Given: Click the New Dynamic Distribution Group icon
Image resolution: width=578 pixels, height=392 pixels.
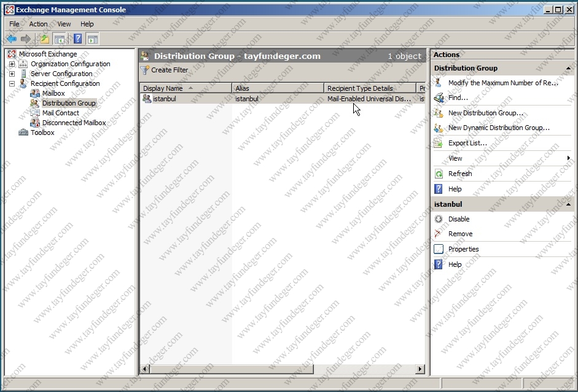Looking at the screenshot, I should (x=439, y=128).
